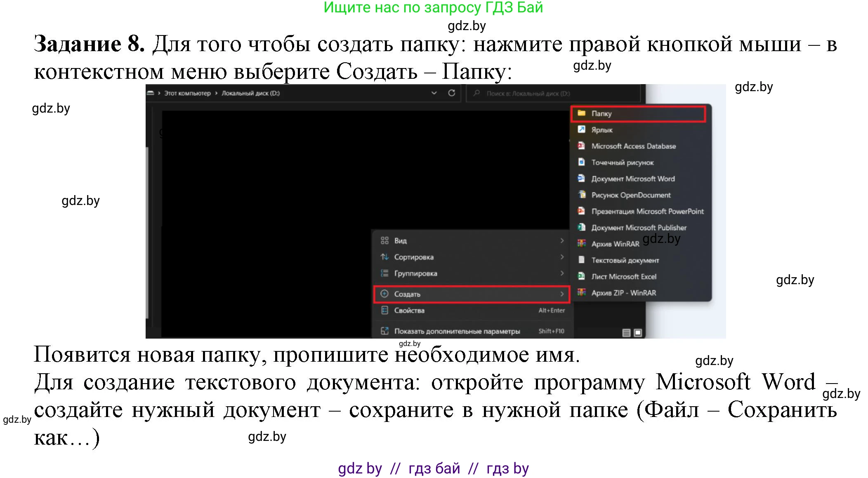Create a Microsoft PowerPoint presentation
The width and height of the screenshot is (868, 478).
[648, 211]
